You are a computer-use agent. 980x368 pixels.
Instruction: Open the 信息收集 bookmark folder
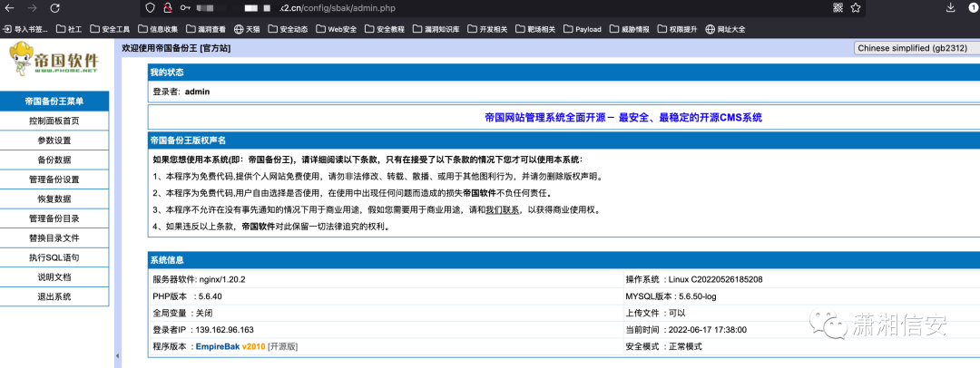click(158, 29)
